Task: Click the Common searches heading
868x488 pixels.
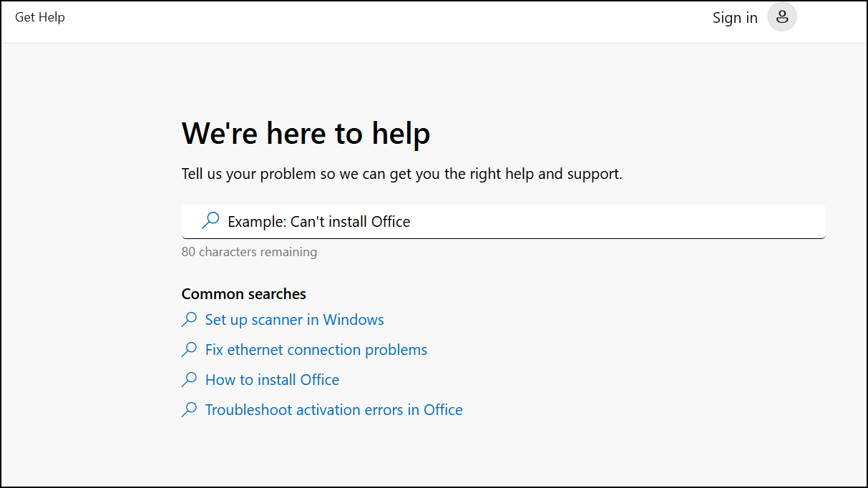Action: [244, 294]
